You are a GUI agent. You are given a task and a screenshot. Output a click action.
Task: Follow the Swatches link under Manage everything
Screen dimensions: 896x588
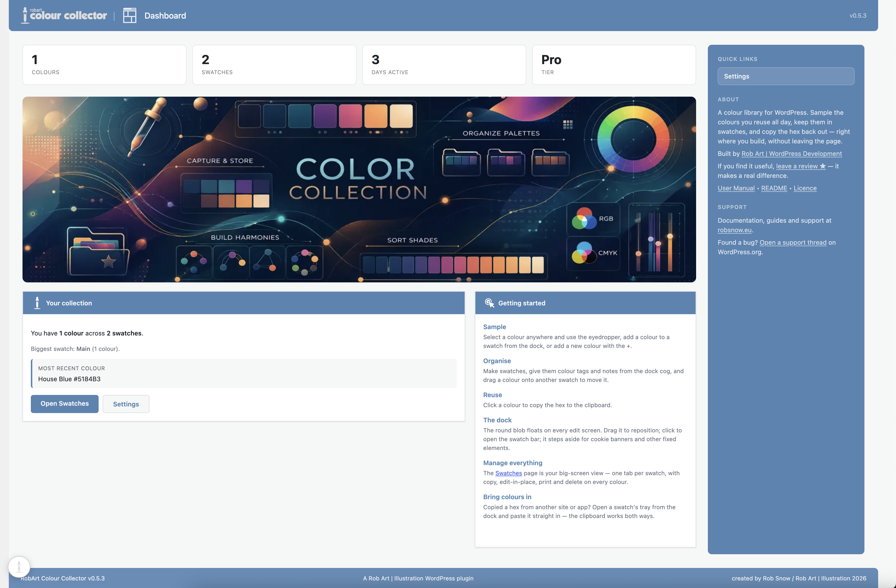[x=508, y=473]
